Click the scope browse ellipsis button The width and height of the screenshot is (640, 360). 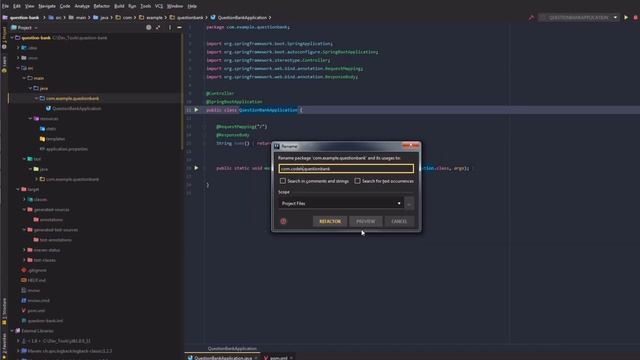(409, 203)
